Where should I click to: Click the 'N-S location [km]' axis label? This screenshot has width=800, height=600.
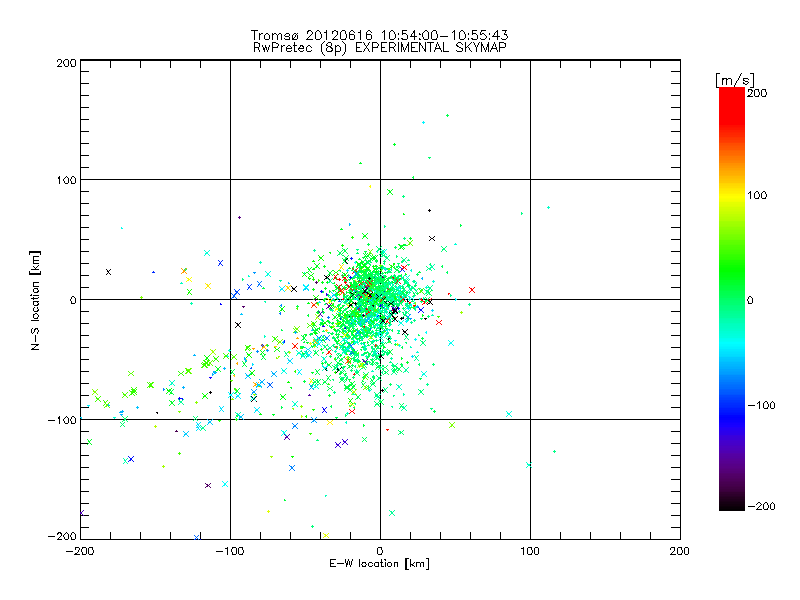pyautogui.click(x=36, y=299)
